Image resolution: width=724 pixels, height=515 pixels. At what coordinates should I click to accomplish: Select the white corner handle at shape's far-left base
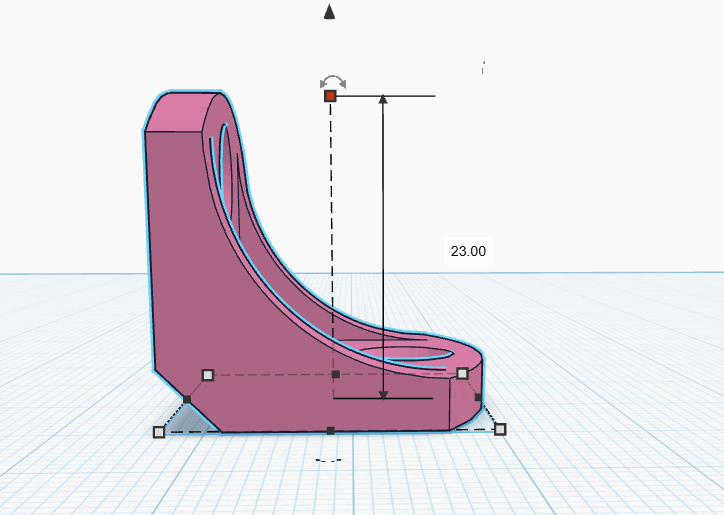(x=208, y=375)
